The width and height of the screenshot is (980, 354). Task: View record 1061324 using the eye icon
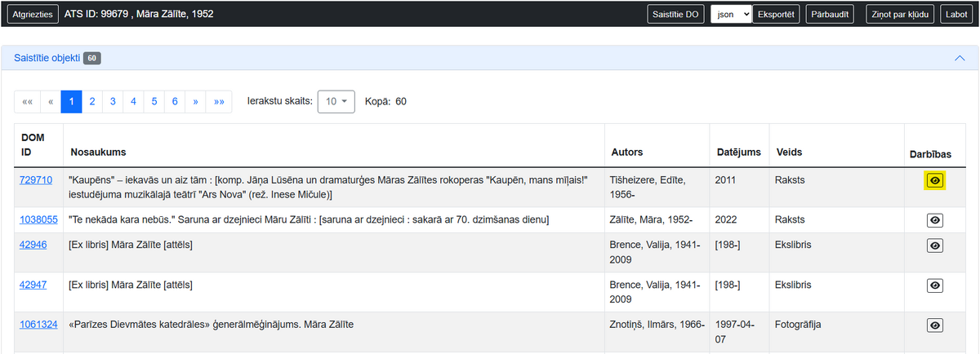coord(936,325)
